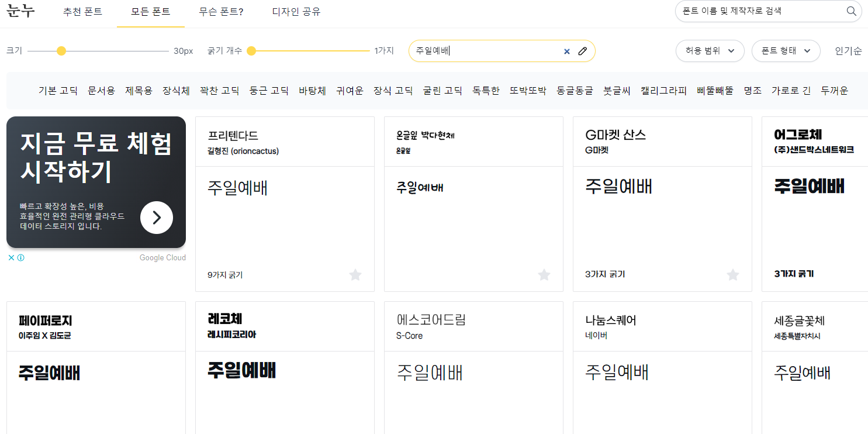Open the G마켓 산스 font title
Screen dimensions: 868x434
click(615, 135)
